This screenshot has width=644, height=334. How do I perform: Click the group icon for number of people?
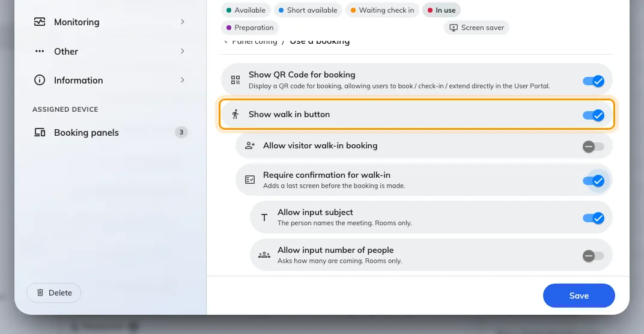[x=264, y=255]
